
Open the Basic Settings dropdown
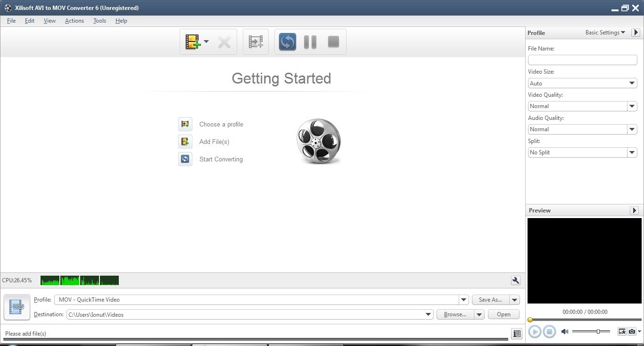point(605,33)
